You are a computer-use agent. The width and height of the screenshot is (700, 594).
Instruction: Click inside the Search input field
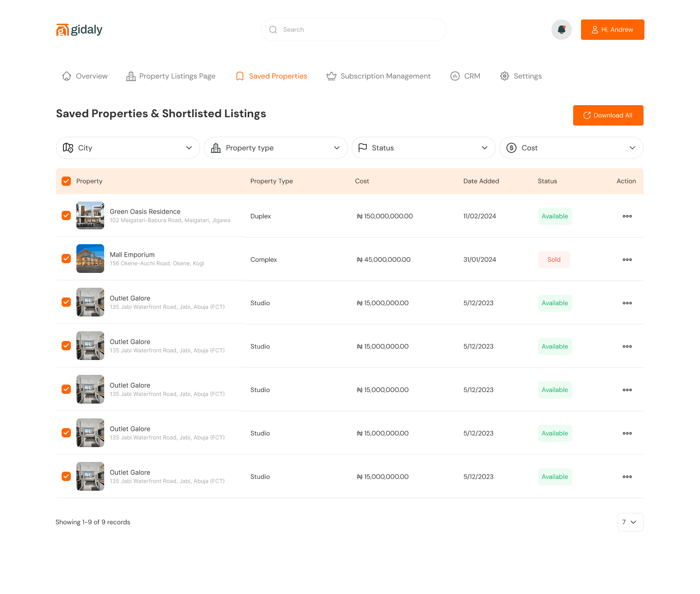[354, 30]
